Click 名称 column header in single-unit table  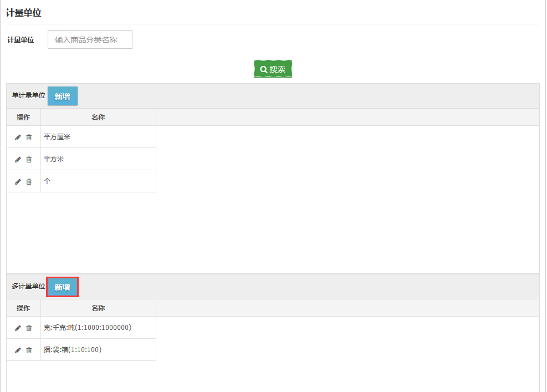click(x=98, y=118)
